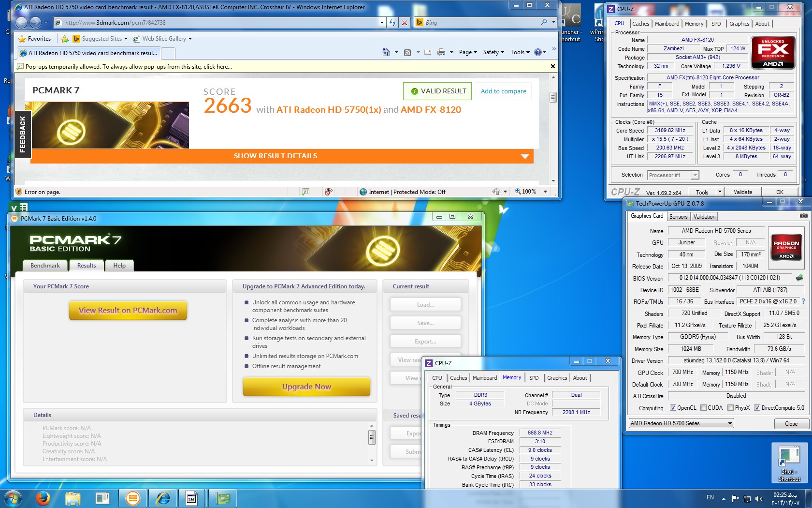
Task: Open the address bar URL history dropdown
Action: 382,22
